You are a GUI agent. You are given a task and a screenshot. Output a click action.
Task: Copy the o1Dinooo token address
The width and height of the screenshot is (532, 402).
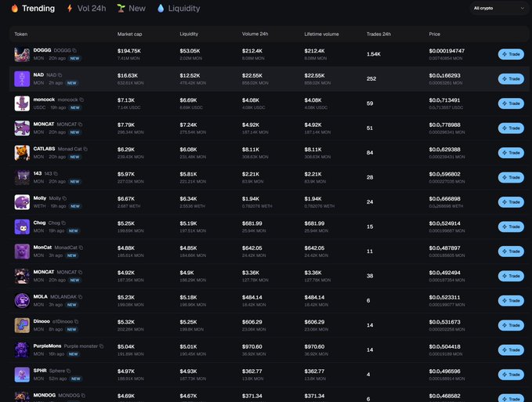coord(76,321)
